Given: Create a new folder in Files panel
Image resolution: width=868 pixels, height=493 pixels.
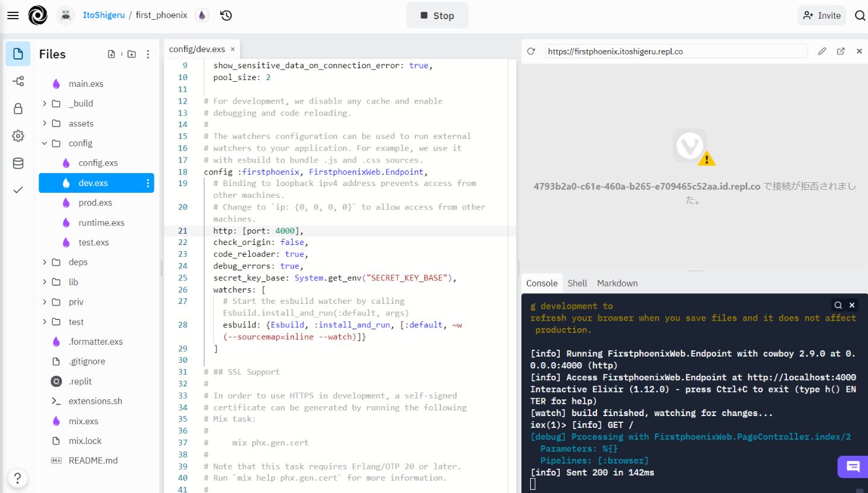Looking at the screenshot, I should [131, 54].
